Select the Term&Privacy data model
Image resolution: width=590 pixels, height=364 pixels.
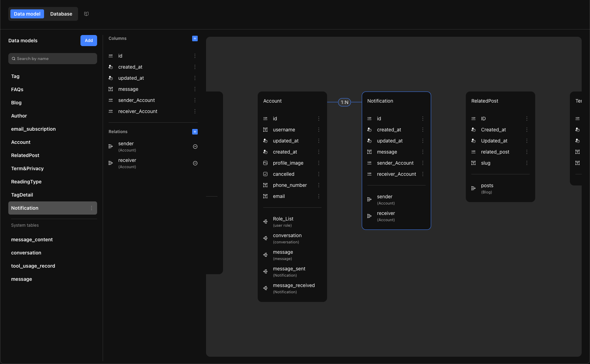(x=53, y=168)
